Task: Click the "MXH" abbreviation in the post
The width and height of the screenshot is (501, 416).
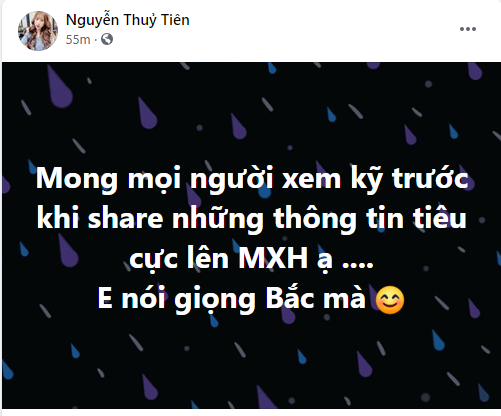Action: (x=273, y=258)
